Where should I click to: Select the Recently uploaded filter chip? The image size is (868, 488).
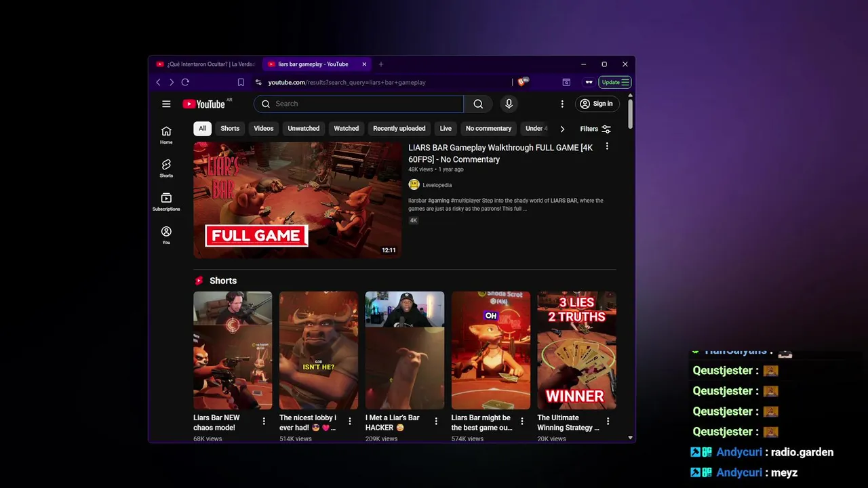pos(399,129)
